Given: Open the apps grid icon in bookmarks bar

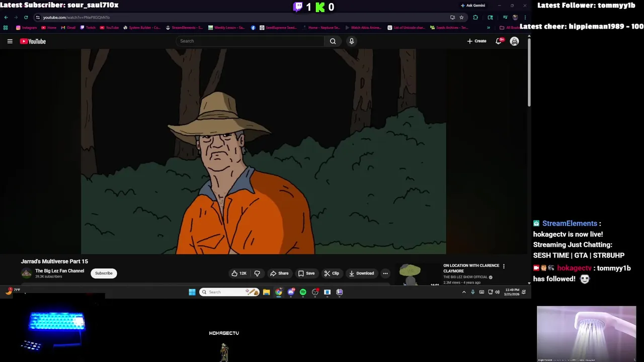Looking at the screenshot, I should click(x=6, y=28).
